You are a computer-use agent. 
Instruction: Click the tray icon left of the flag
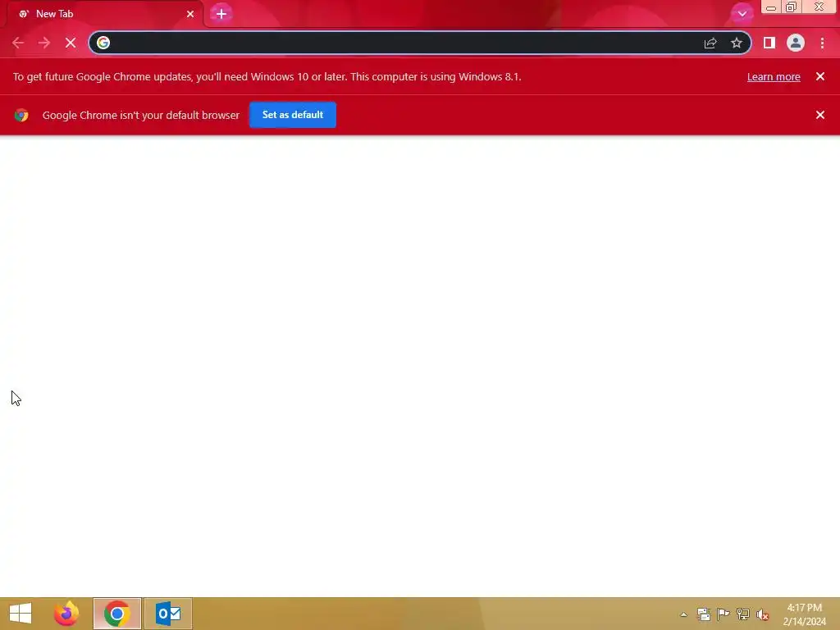point(704,614)
